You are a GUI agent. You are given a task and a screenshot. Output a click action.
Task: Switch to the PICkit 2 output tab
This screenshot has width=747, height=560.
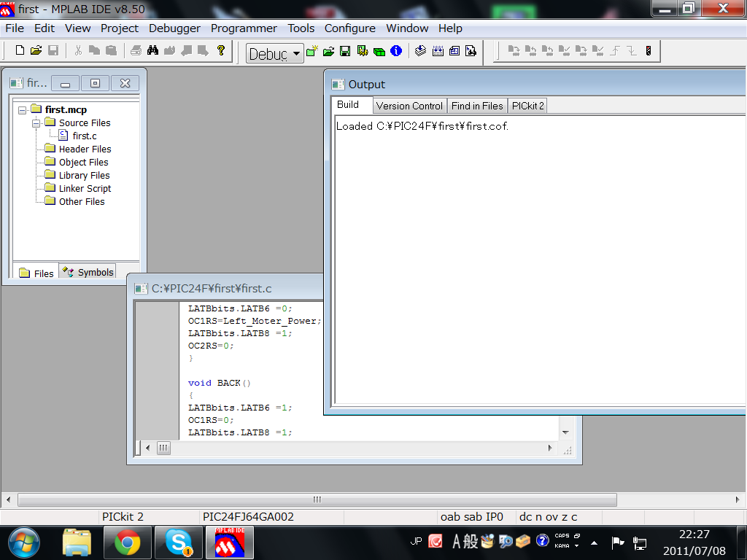(528, 106)
